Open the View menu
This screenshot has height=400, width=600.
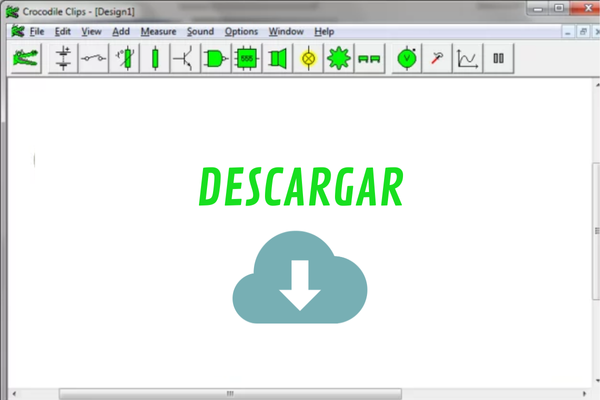[x=91, y=31]
